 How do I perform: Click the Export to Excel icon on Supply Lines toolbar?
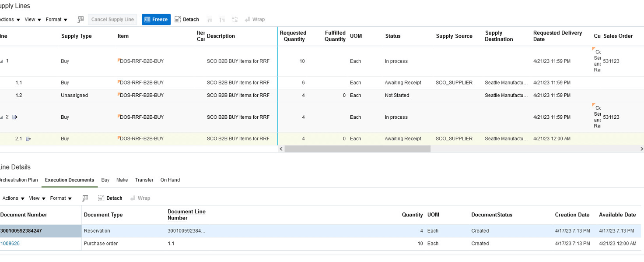(x=80, y=19)
